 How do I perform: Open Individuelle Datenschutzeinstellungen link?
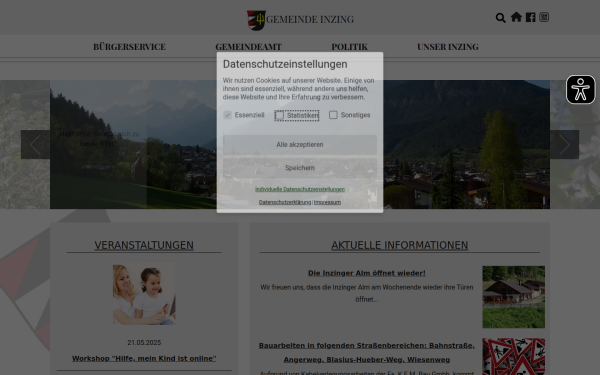[x=300, y=189]
